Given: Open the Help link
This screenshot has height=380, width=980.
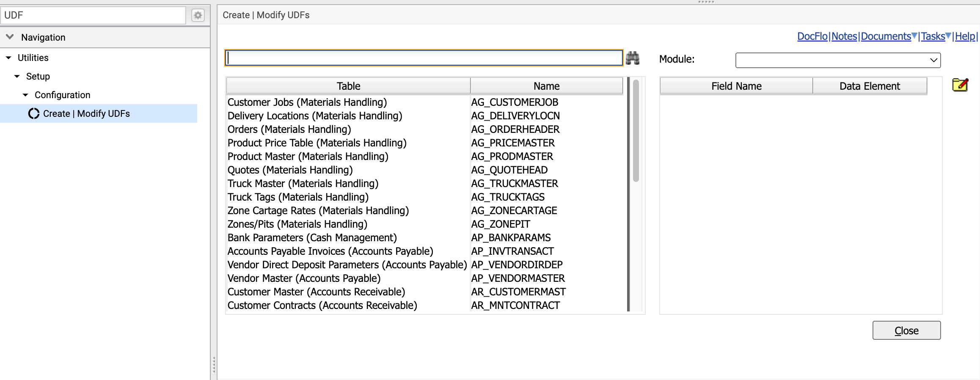Looking at the screenshot, I should tap(965, 36).
